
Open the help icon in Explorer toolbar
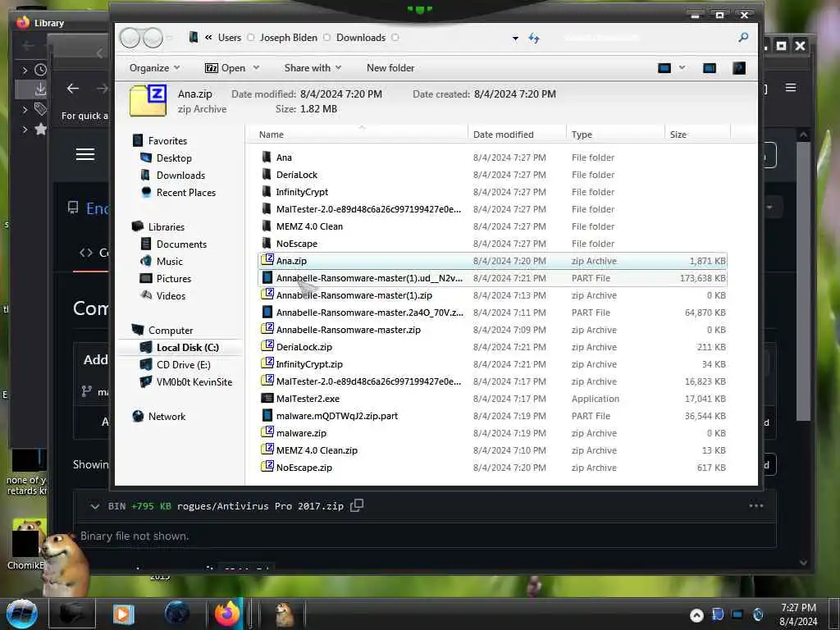tap(739, 68)
